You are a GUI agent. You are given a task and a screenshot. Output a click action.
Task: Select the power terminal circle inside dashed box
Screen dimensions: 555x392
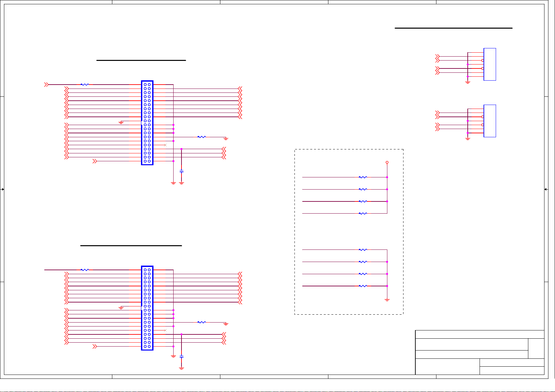pos(387,162)
